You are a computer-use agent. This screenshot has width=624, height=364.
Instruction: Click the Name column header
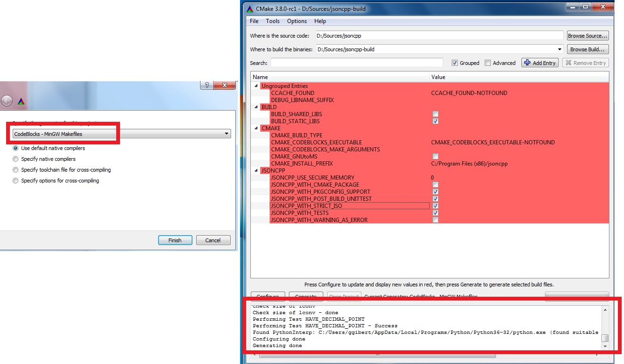[340, 77]
